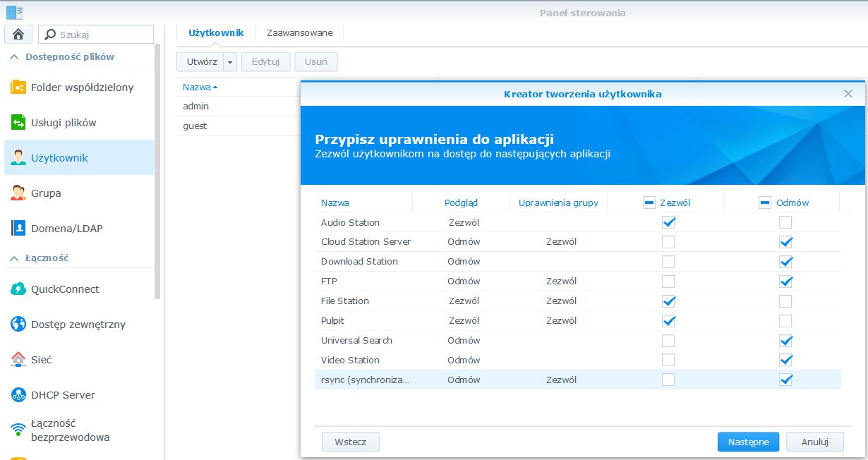Click the Usługi plików icon

coord(18,123)
